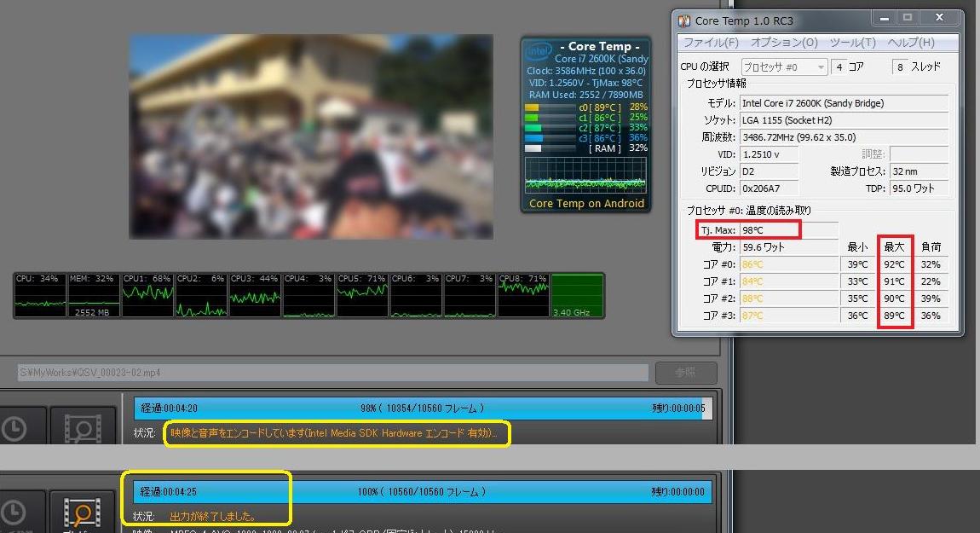Click the core count box showing 4
The height and width of the screenshot is (533, 980).
[x=839, y=67]
